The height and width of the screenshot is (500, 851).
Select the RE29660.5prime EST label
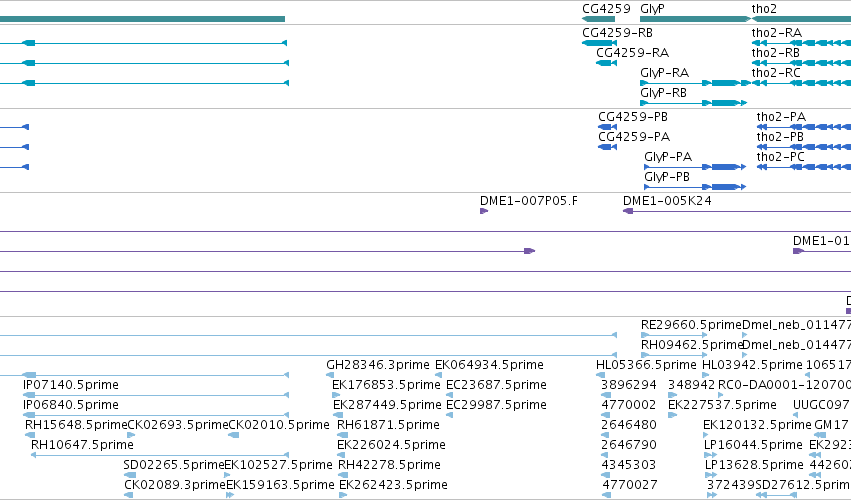[x=691, y=325]
